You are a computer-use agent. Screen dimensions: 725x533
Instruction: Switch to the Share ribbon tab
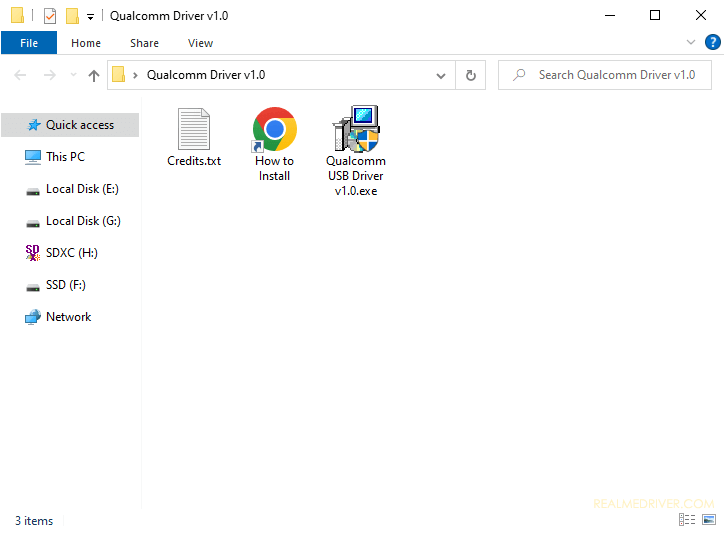pyautogui.click(x=144, y=43)
